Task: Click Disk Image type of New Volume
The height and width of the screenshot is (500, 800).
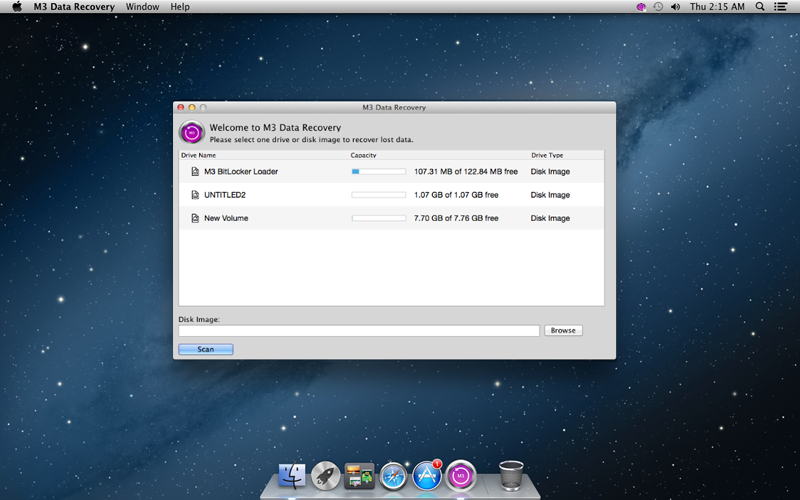Action: point(550,218)
